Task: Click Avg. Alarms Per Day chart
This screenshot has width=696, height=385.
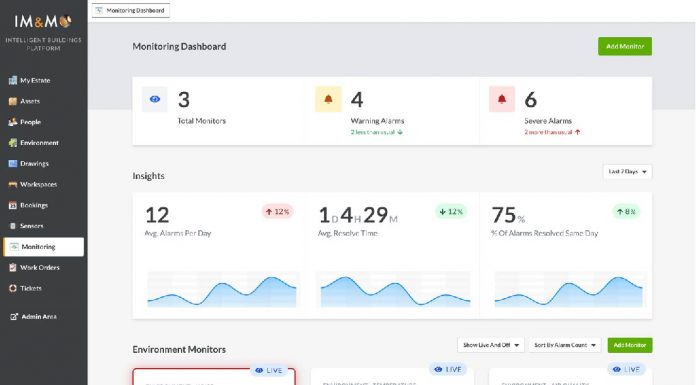Action: [x=222, y=289]
